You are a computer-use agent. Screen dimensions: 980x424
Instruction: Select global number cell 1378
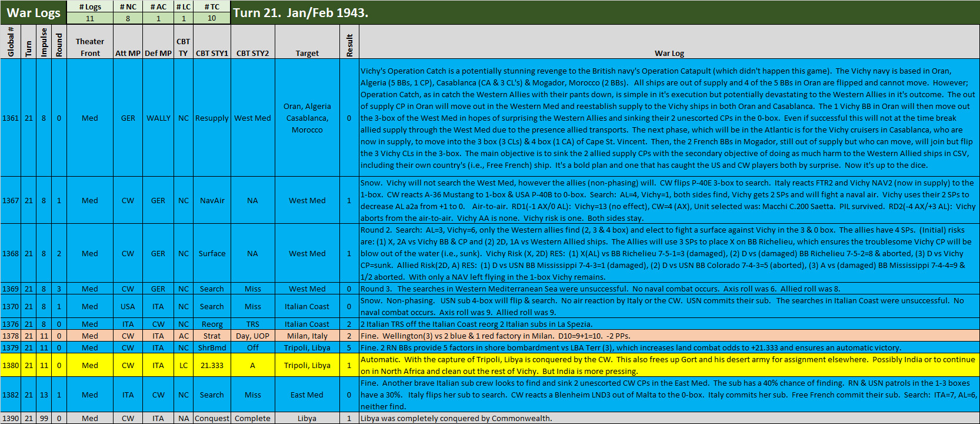[x=11, y=336]
